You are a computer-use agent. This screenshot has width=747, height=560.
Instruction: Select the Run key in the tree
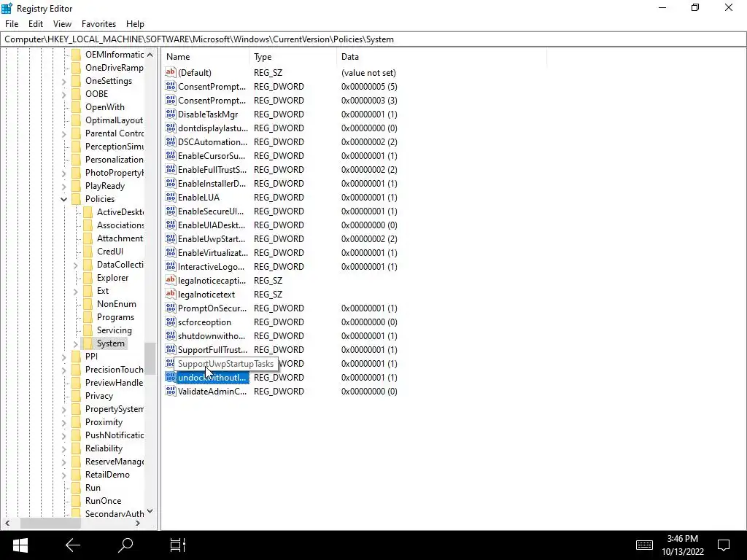pyautogui.click(x=93, y=488)
